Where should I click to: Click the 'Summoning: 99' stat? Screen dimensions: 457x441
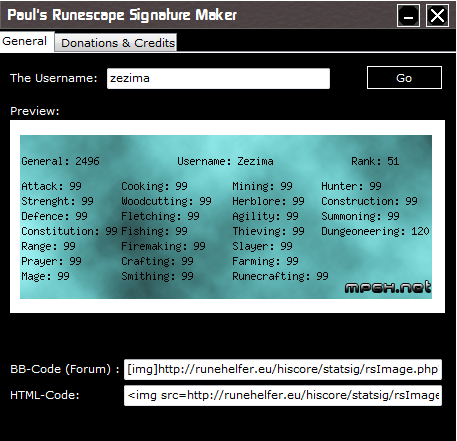click(x=360, y=216)
